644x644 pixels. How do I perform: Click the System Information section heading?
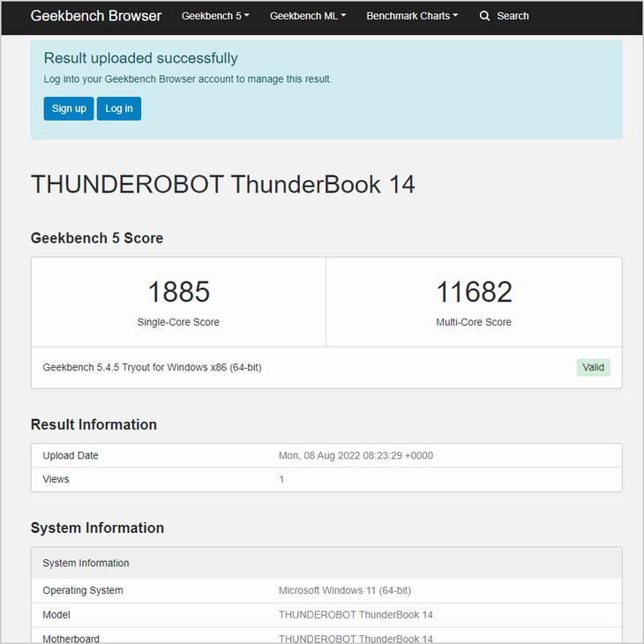[97, 528]
